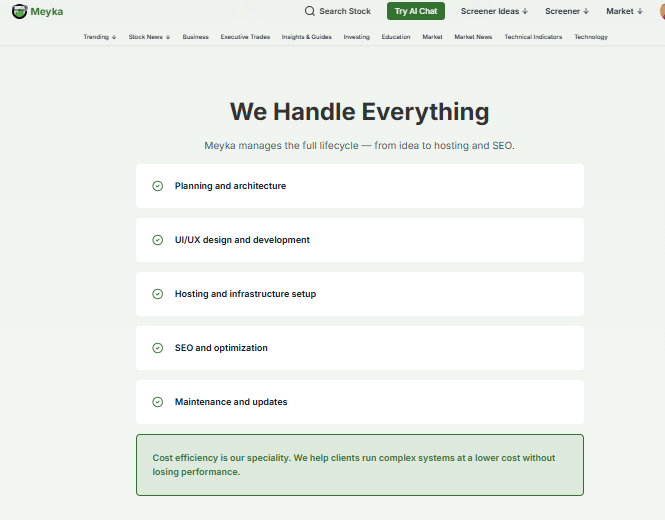665x520 pixels.
Task: Open Insights & Guides category
Action: (x=307, y=37)
